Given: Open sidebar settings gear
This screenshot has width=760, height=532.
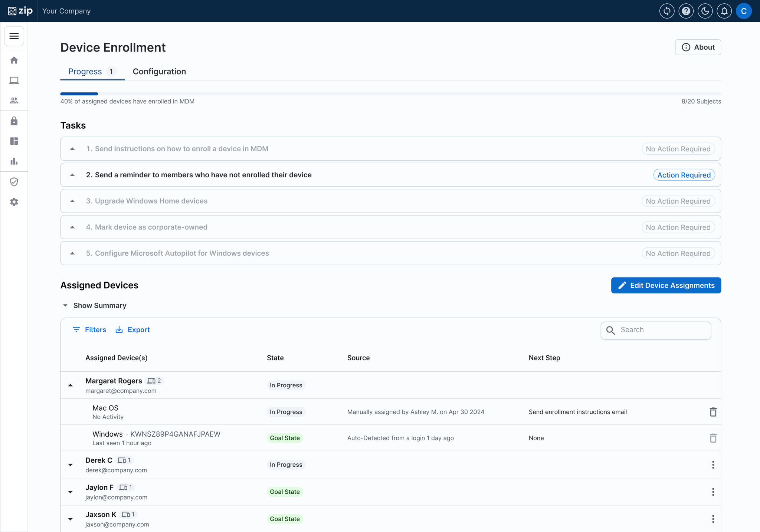Looking at the screenshot, I should click(14, 202).
